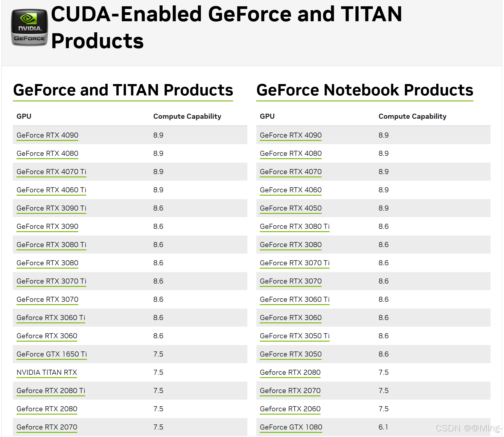Viewport: 504px width, 437px height.
Task: Click the NVIDIA GeForce logo badge
Action: pos(29,27)
